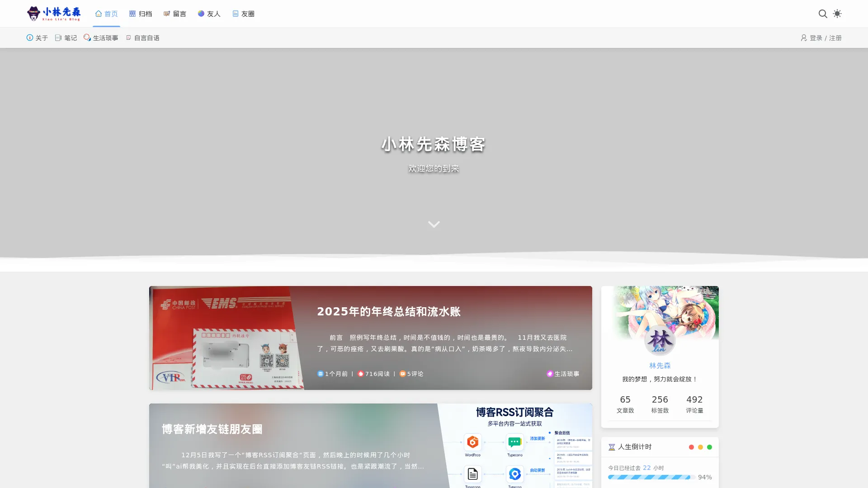The height and width of the screenshot is (488, 868).
Task: Click the 登录 login link
Action: [x=816, y=38]
